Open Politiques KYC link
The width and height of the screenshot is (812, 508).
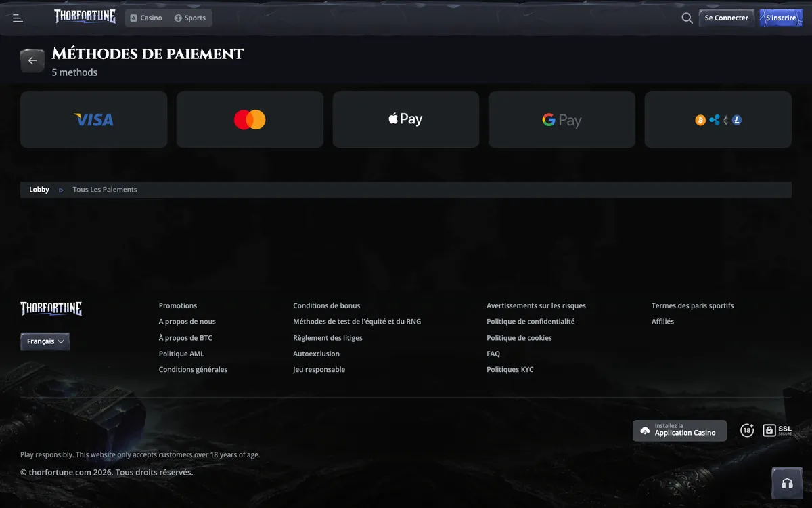tap(510, 370)
